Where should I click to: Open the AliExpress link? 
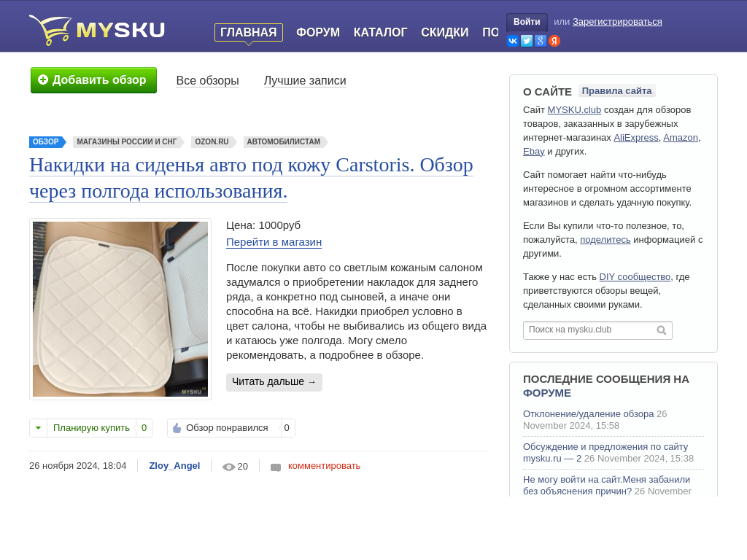click(x=636, y=138)
